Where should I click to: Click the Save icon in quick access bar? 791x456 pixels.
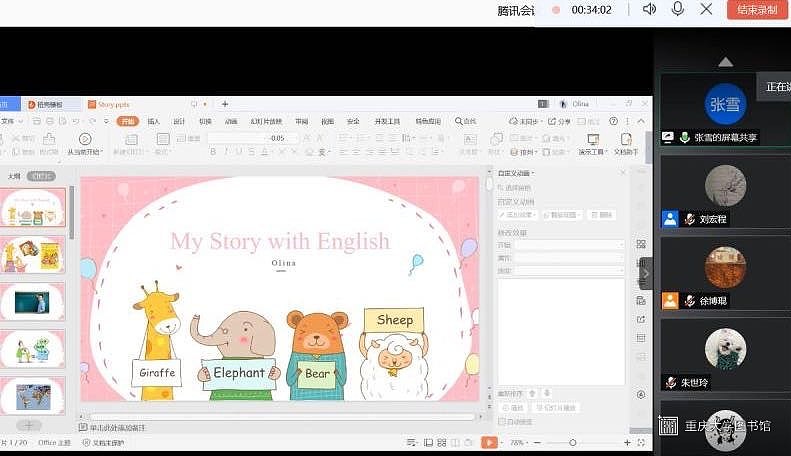tap(36, 121)
